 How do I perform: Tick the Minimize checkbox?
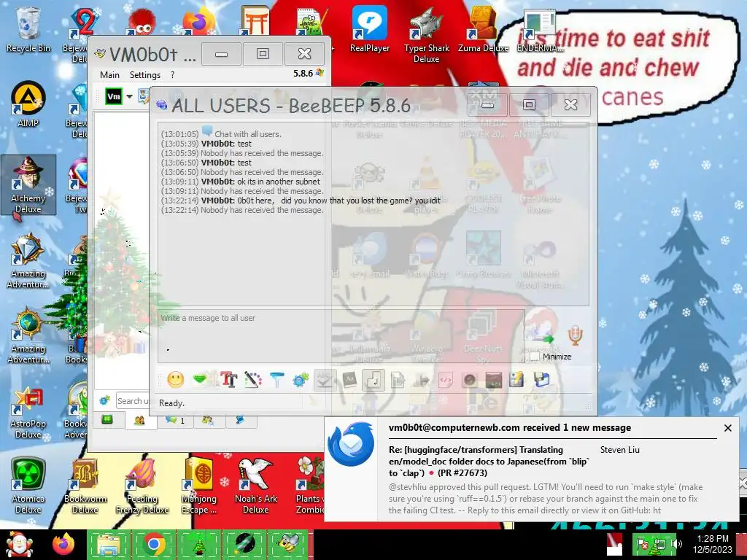point(535,356)
